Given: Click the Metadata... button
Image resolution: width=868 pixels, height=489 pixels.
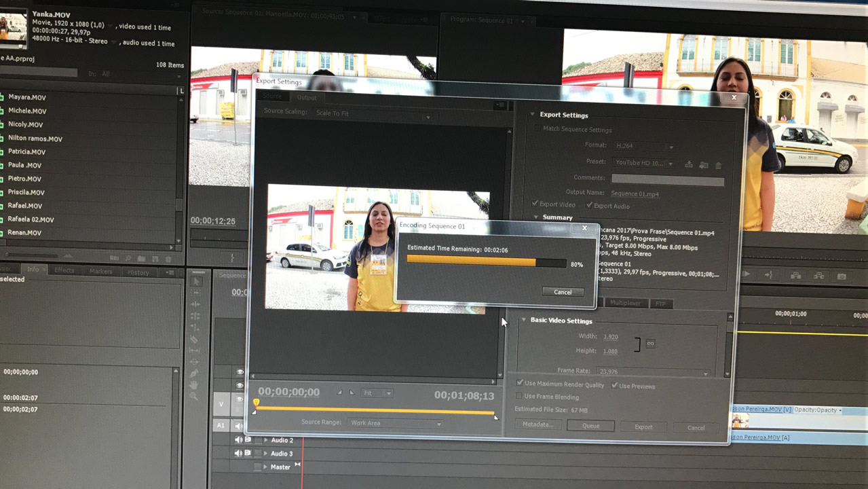Looking at the screenshot, I should point(537,424).
